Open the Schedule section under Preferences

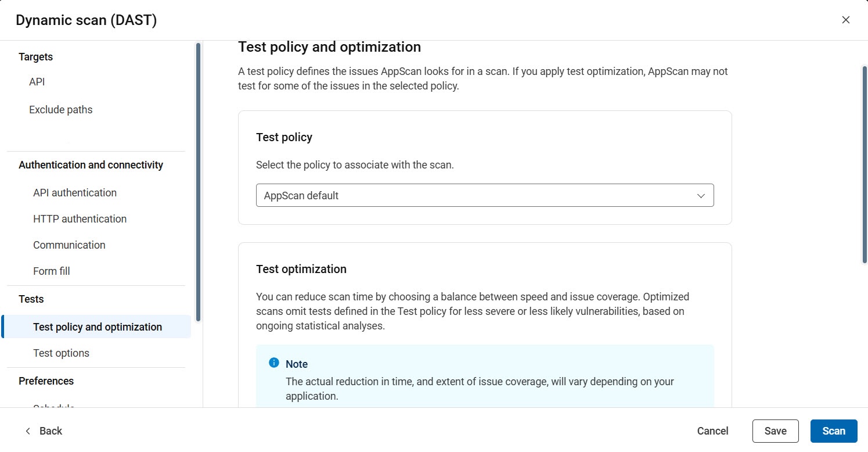point(53,407)
